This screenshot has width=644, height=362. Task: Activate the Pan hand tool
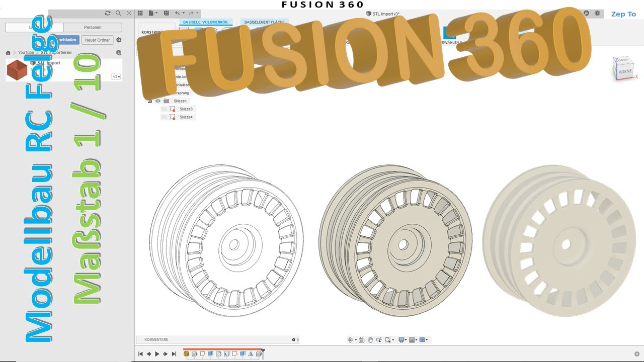point(370,340)
